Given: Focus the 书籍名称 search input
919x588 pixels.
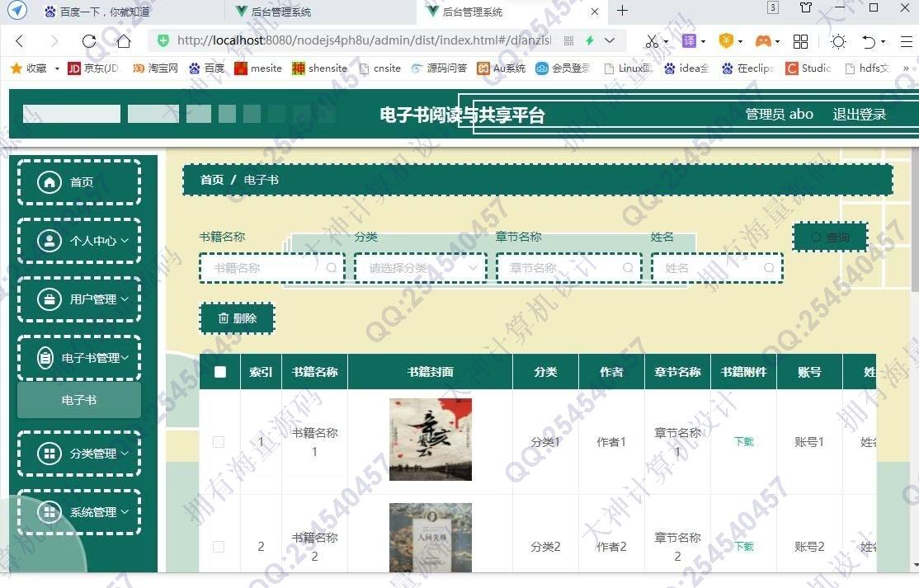Looking at the screenshot, I should [272, 268].
